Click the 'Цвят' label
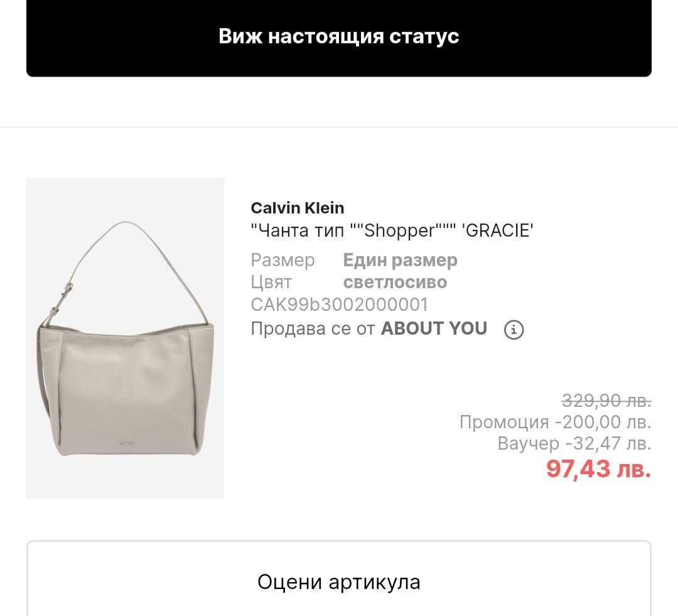678x616 pixels. [x=271, y=282]
